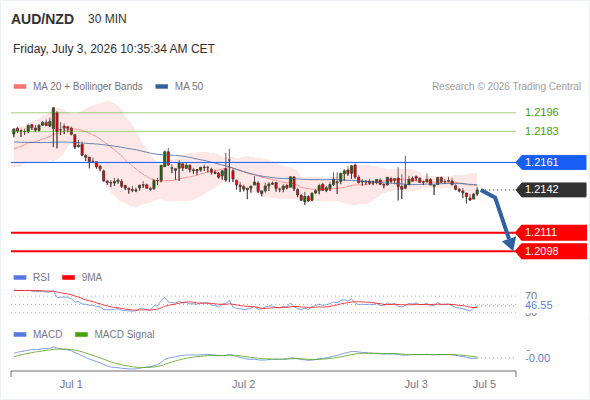Click the RSI legend color marker
Screen dimensions: 590x400
coord(20,278)
